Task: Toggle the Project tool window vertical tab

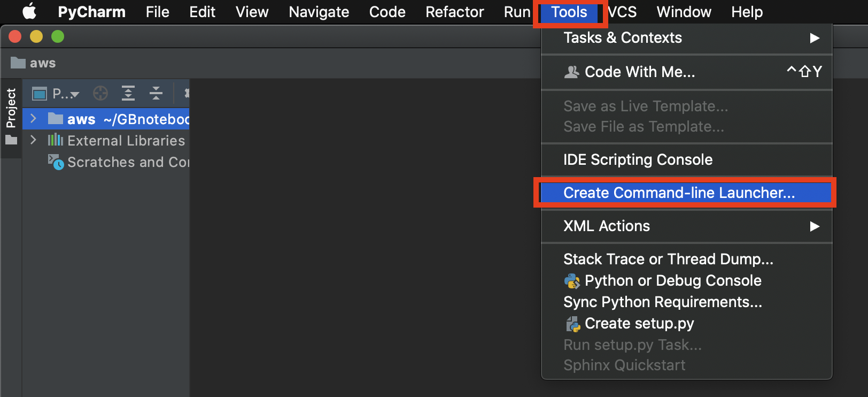Action: [x=11, y=109]
